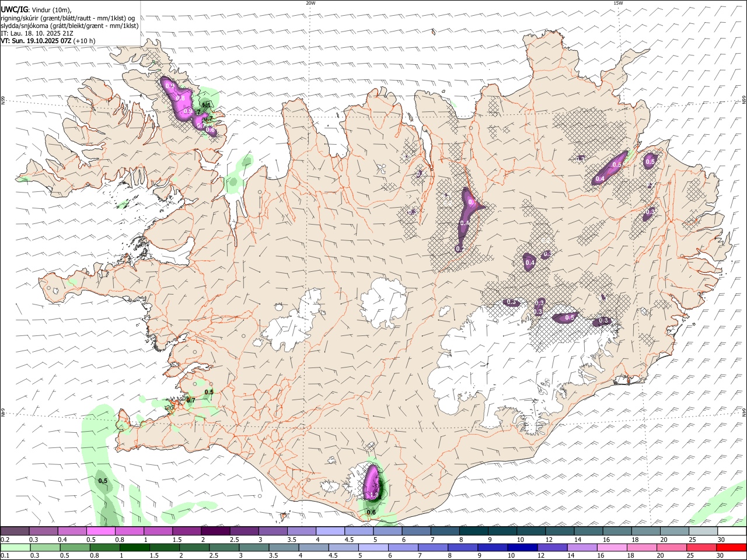Click the purple snow patch on the southern glacier
This screenshot has height=560, width=747.
click(371, 484)
